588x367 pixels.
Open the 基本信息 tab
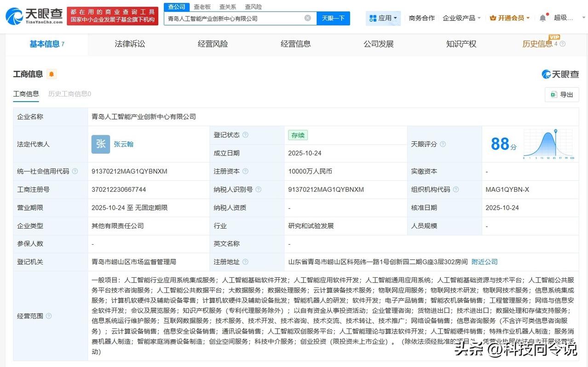click(46, 44)
